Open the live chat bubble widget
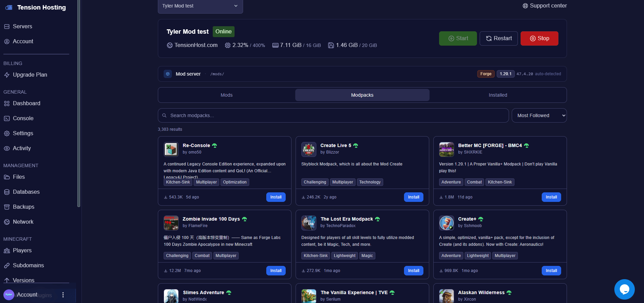 [x=625, y=289]
